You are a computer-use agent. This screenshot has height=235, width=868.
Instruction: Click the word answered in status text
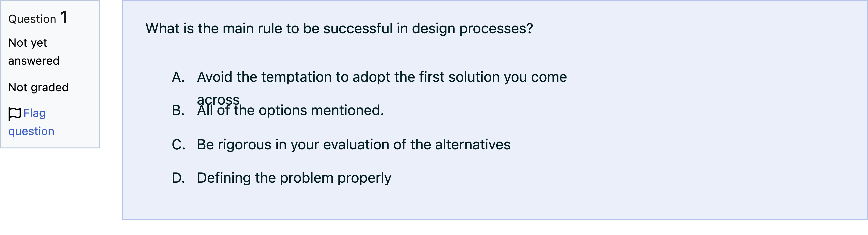[x=34, y=61]
